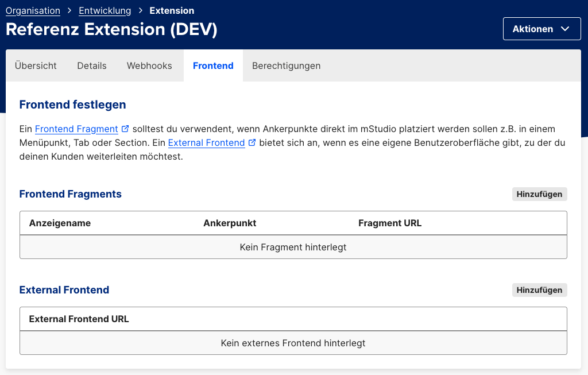Screen dimensions: 588x375
Task: Select the Details tab
Action: point(91,65)
